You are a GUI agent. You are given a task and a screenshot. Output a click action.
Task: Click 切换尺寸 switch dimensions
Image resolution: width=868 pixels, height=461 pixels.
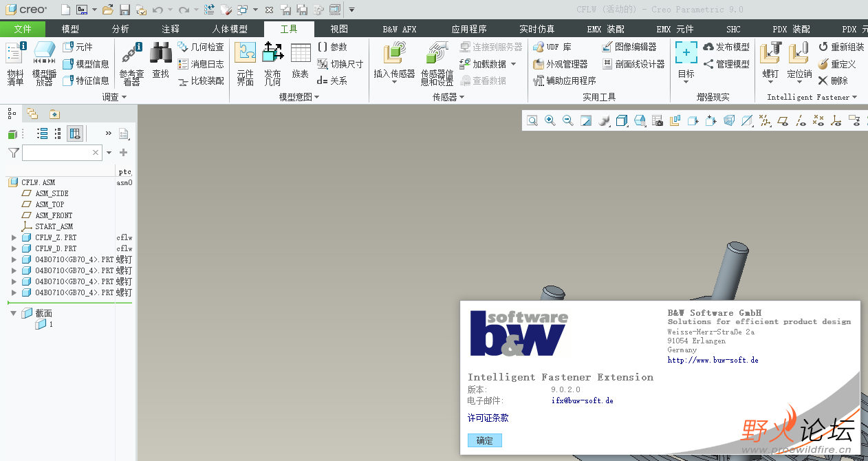point(340,64)
